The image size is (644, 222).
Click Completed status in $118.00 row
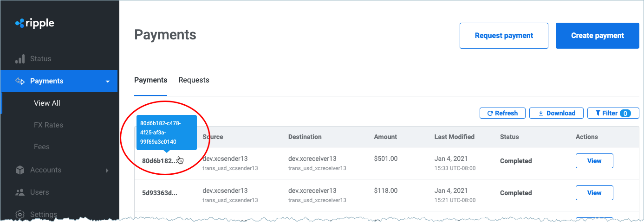(516, 193)
